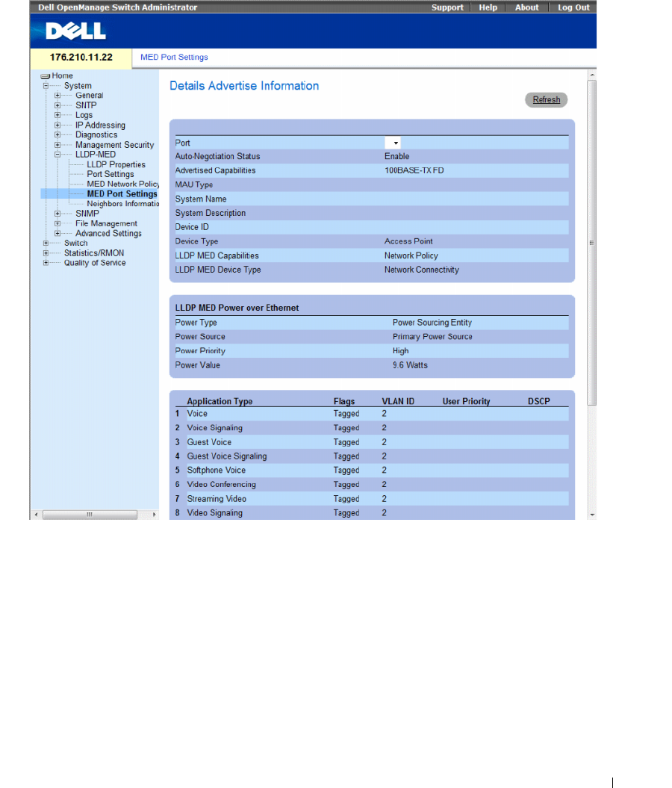
Task: Click Power Sourcing Entity value
Action: pos(432,323)
